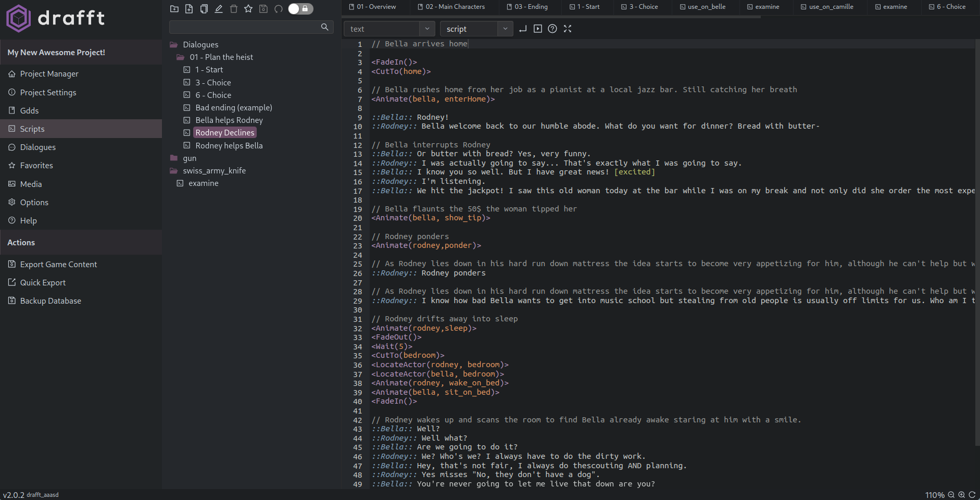Click Export Game Content action
This screenshot has width=980, height=500.
(58, 264)
